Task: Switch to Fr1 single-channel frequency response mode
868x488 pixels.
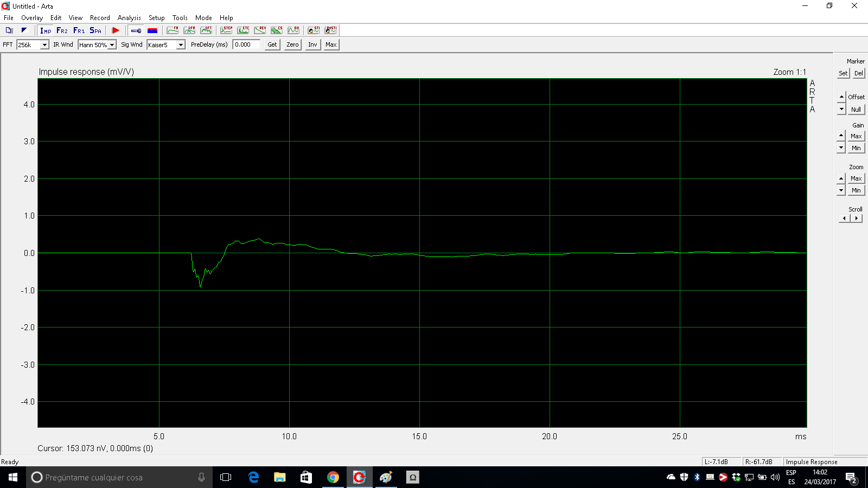Action: pyautogui.click(x=79, y=30)
